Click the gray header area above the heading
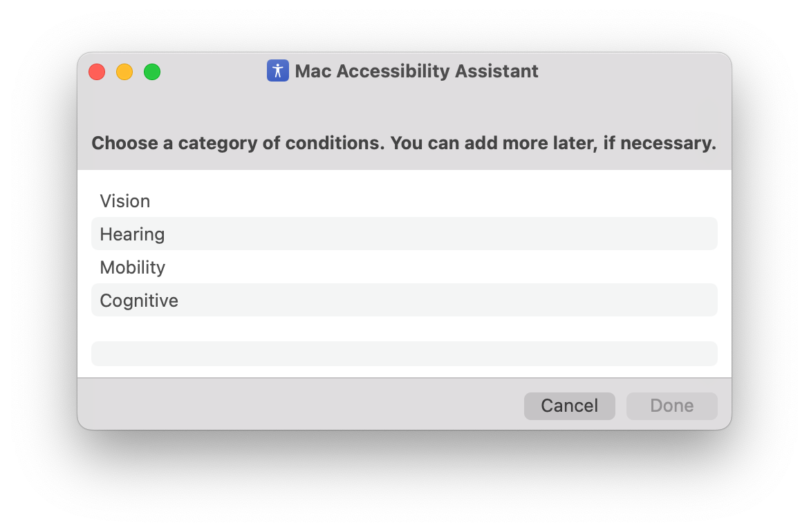This screenshot has height=532, width=809. [x=404, y=107]
